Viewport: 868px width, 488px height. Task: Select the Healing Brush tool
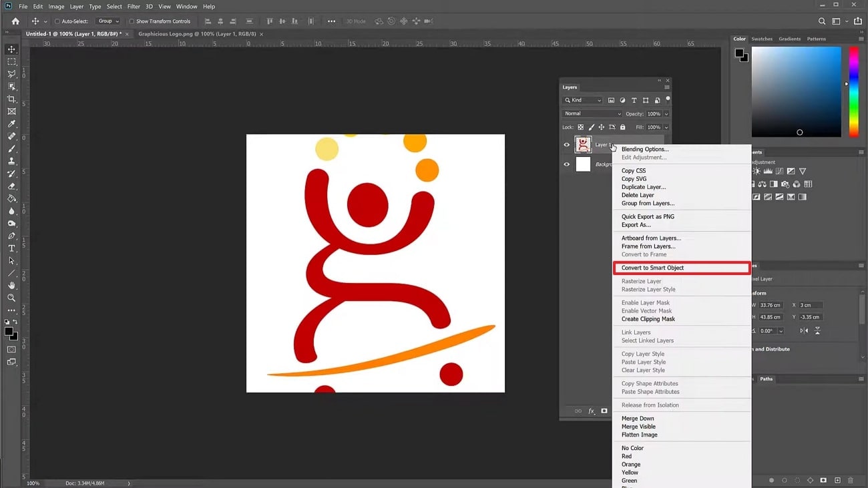tap(11, 136)
